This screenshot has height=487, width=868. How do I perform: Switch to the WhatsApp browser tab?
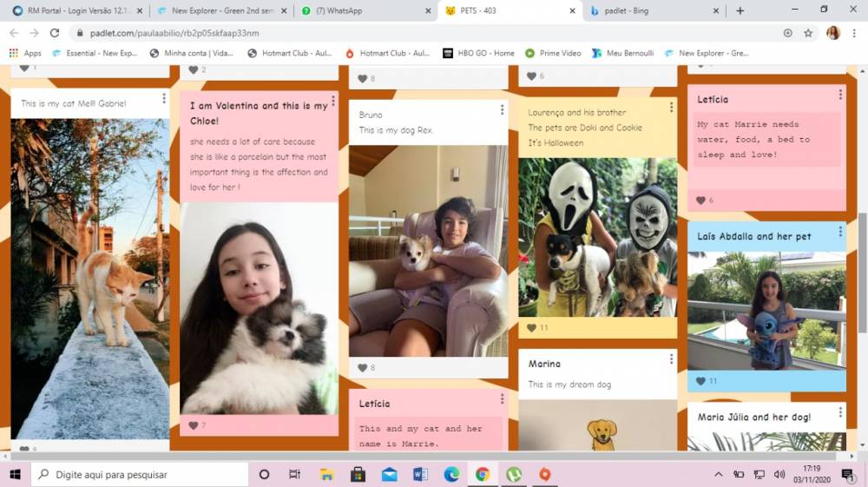pyautogui.click(x=364, y=10)
